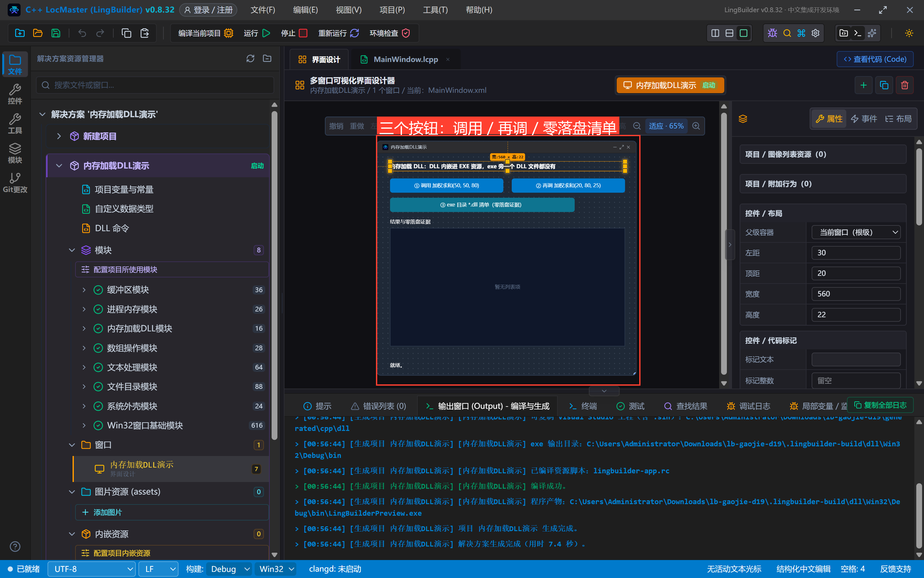
Task: Switch to MainWindow.lcpp tab
Action: pos(405,59)
